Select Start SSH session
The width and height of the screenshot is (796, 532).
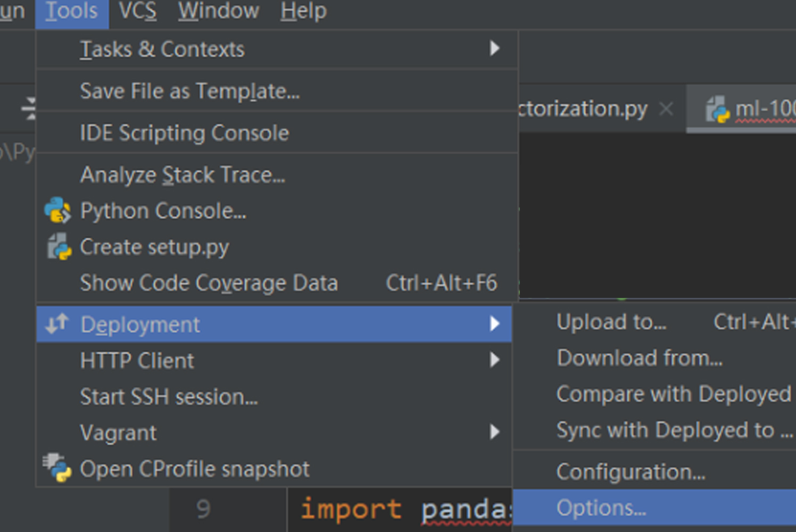(274, 397)
